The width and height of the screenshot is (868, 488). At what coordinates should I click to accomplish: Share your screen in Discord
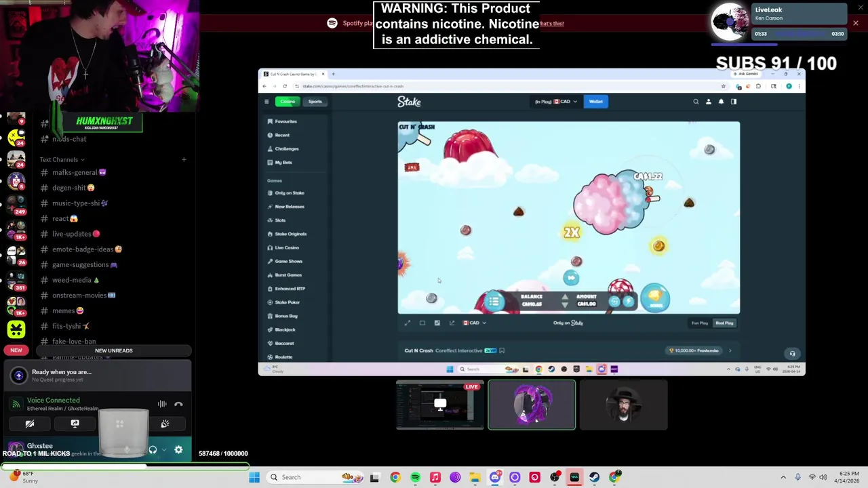click(75, 424)
